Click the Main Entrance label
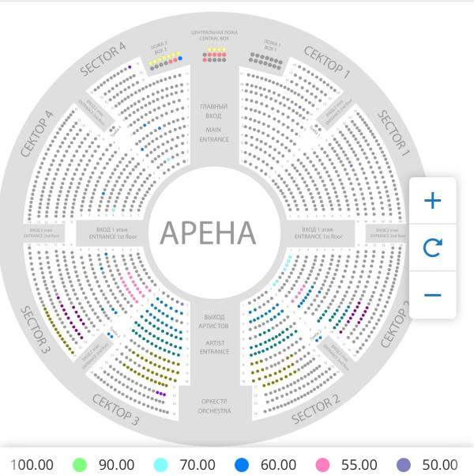The height and width of the screenshot is (476, 474). pos(214,123)
